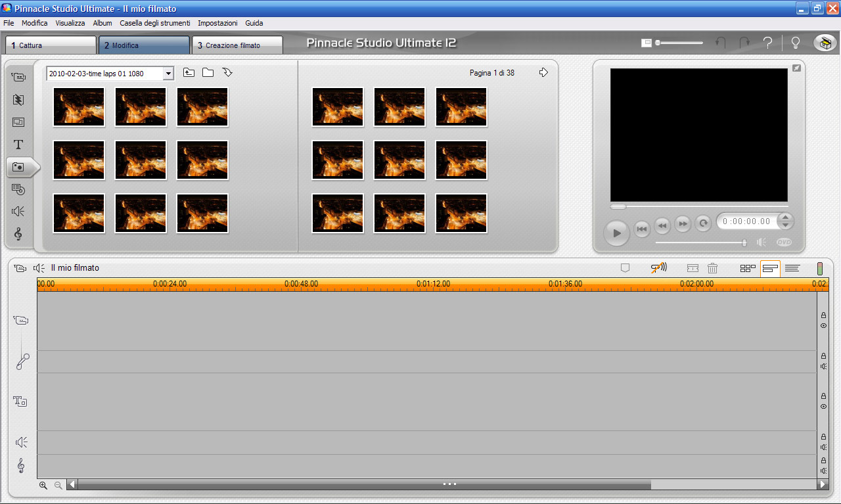841x504 pixels.
Task: Open the Music section with treble clef
Action: [18, 234]
